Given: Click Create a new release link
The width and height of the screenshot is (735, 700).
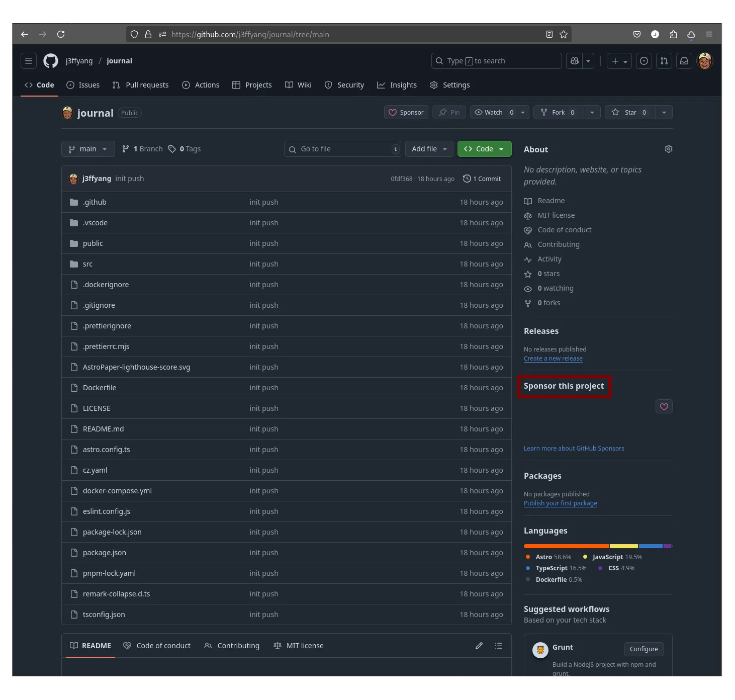Looking at the screenshot, I should (x=553, y=359).
